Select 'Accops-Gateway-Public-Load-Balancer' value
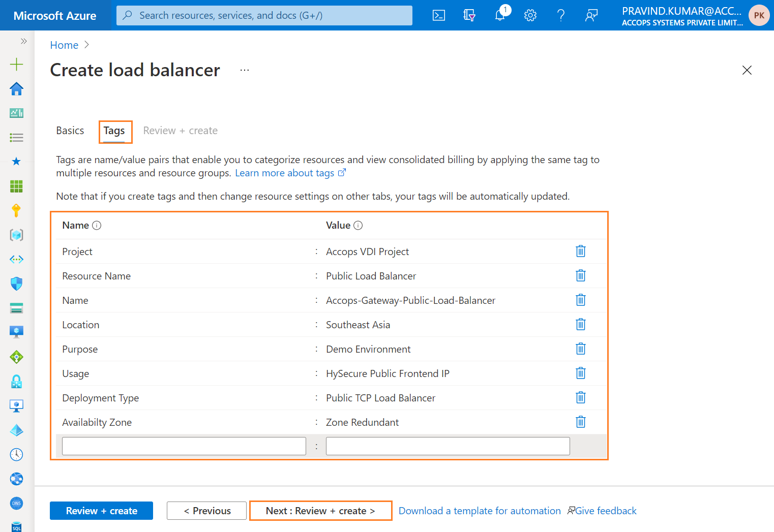This screenshot has height=532, width=774. (411, 300)
